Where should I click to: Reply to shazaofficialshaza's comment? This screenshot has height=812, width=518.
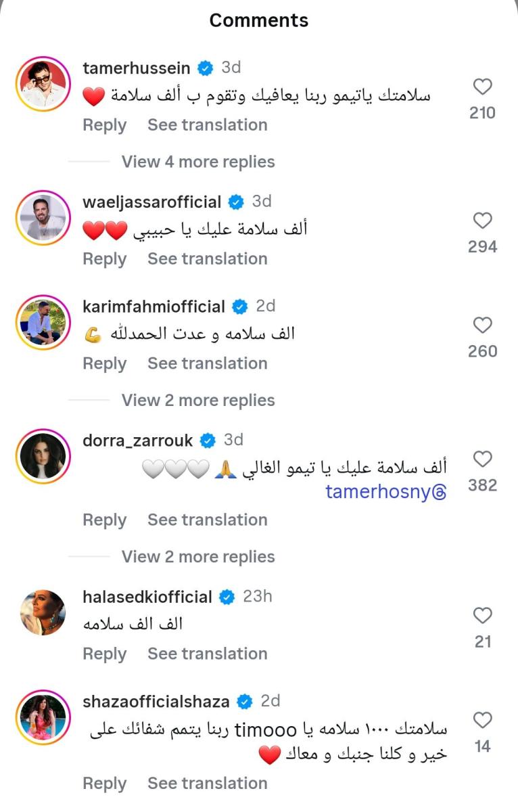point(104,783)
